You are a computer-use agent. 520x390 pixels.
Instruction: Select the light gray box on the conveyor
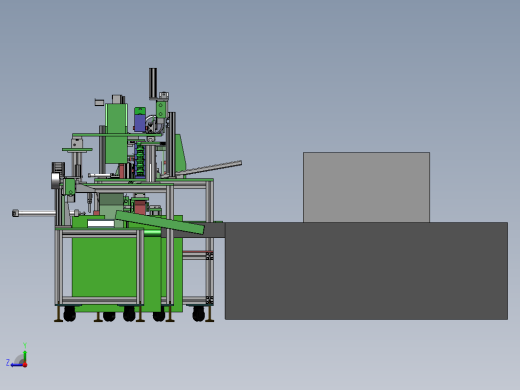tap(366, 187)
